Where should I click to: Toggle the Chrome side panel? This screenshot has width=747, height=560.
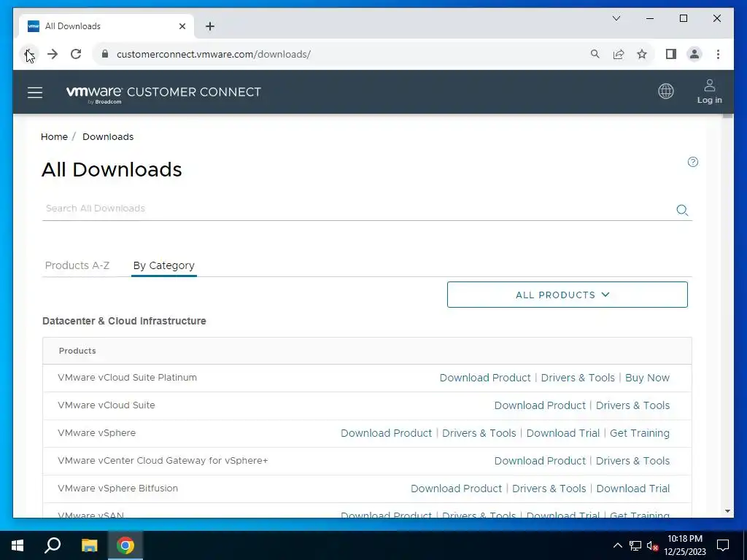coord(671,54)
